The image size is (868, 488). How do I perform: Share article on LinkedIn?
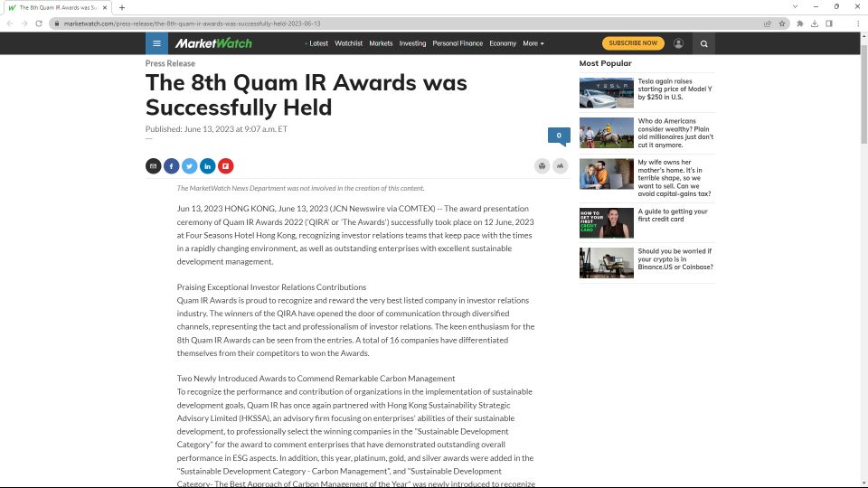(x=208, y=166)
